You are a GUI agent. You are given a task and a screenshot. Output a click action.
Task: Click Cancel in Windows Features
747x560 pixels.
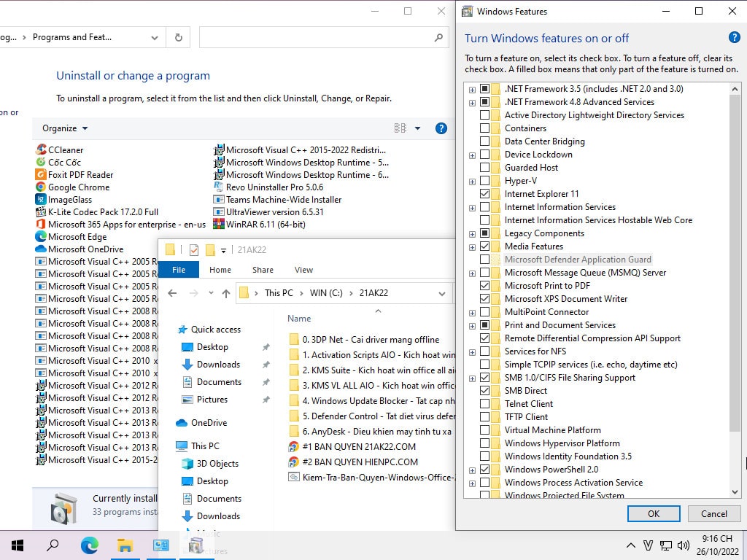coord(714,514)
